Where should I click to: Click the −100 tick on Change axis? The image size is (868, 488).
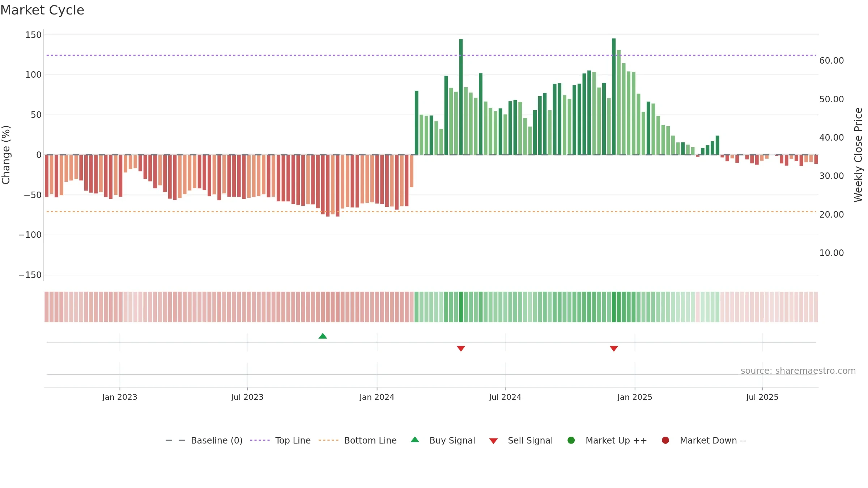[30, 235]
